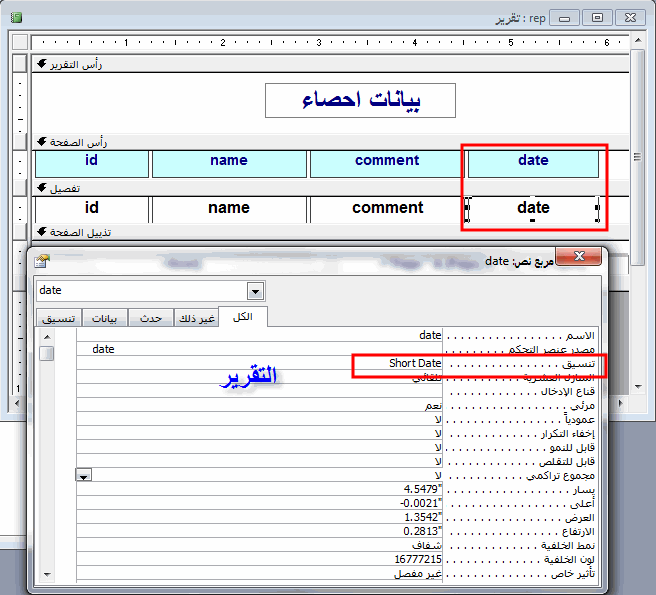The image size is (656, 595).
Task: Click the Short Date format property field
Action: [259, 363]
